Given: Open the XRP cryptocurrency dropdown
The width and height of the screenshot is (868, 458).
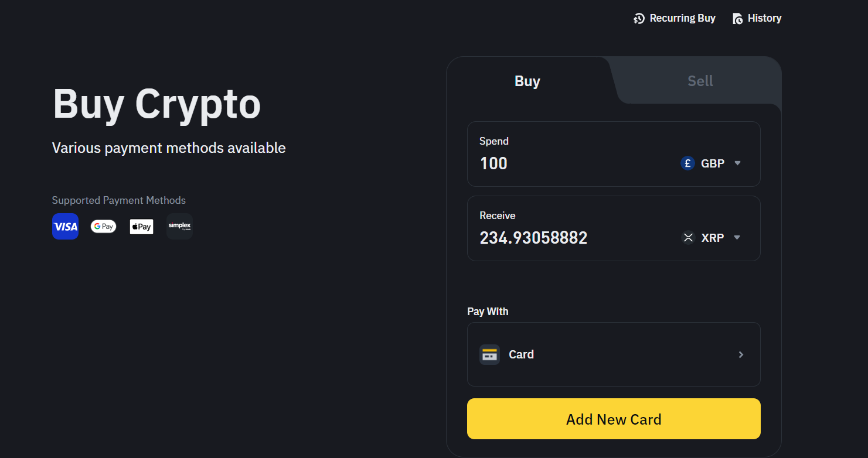Looking at the screenshot, I should pos(737,238).
